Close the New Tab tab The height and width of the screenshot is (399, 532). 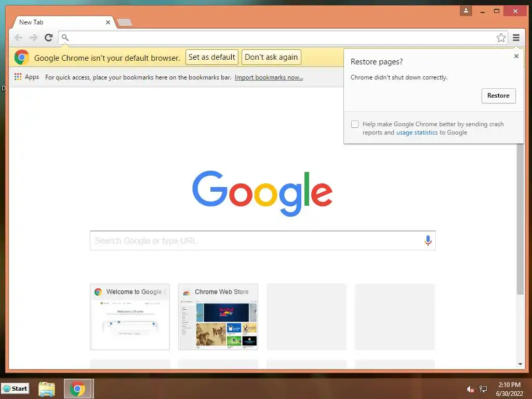click(x=108, y=22)
